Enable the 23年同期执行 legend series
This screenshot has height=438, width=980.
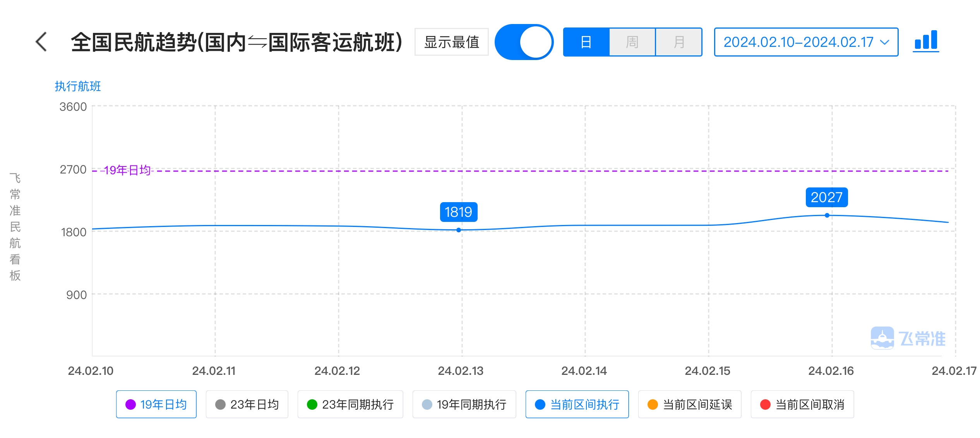click(x=350, y=404)
